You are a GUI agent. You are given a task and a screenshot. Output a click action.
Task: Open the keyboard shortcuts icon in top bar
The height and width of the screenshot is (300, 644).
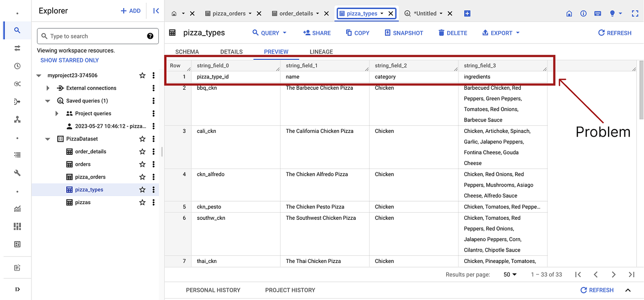point(598,13)
